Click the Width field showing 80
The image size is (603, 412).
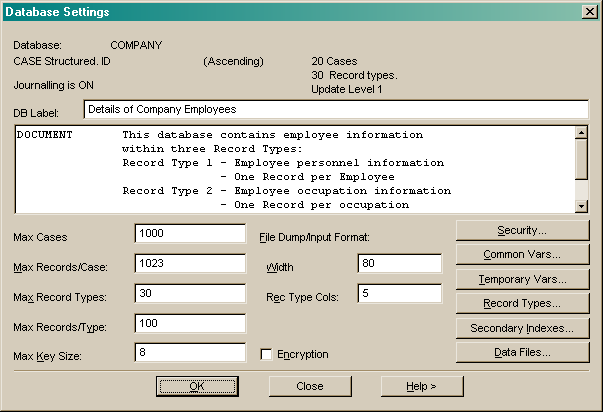coord(400,264)
